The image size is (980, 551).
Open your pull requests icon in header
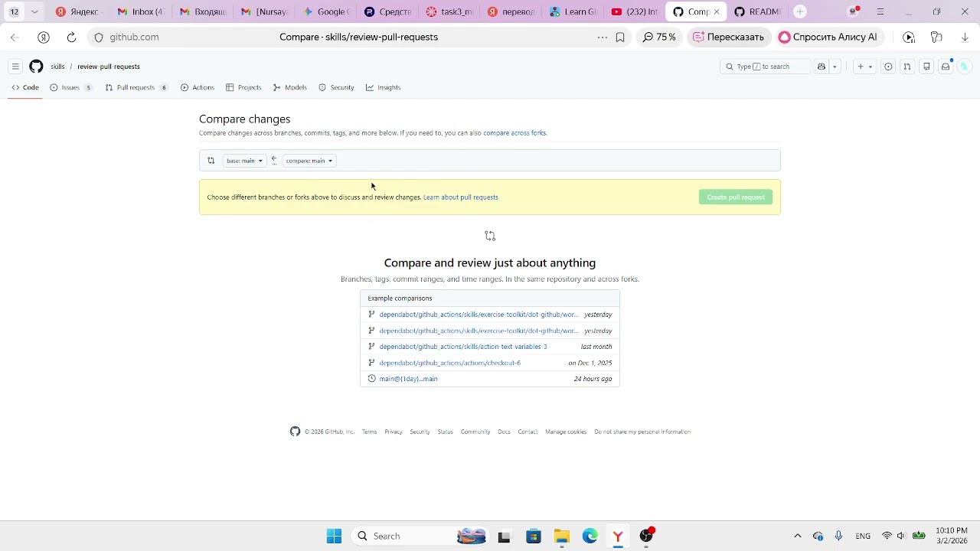pyautogui.click(x=907, y=67)
